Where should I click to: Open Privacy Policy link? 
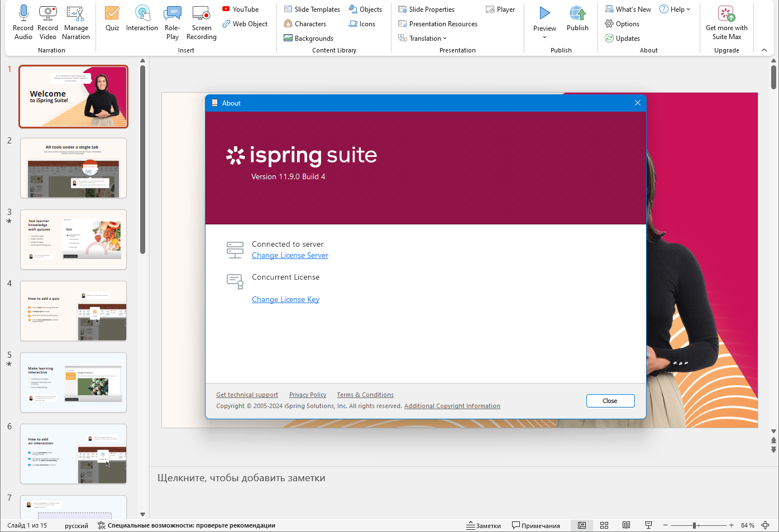coord(308,395)
